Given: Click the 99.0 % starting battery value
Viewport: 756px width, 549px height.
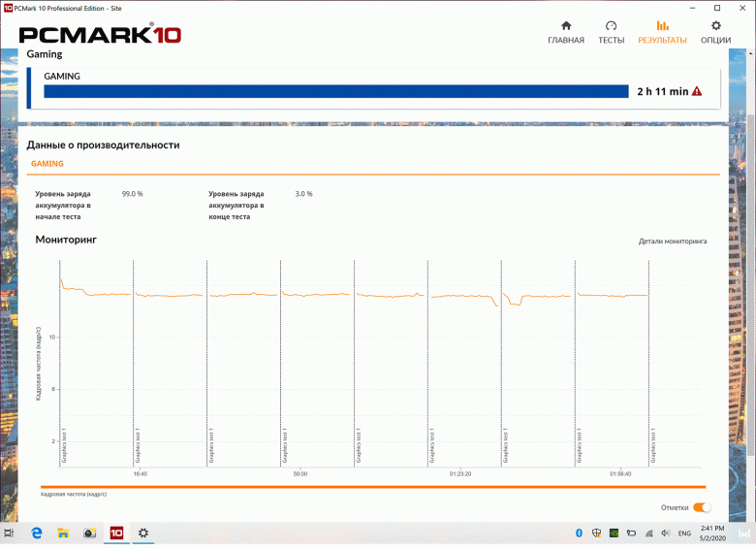Looking at the screenshot, I should pyautogui.click(x=132, y=194).
